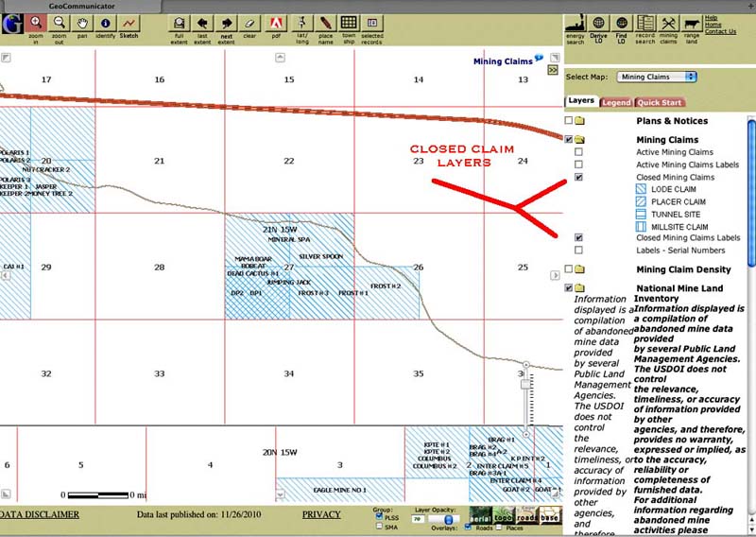Check the Places overlay checkbox

[x=499, y=528]
